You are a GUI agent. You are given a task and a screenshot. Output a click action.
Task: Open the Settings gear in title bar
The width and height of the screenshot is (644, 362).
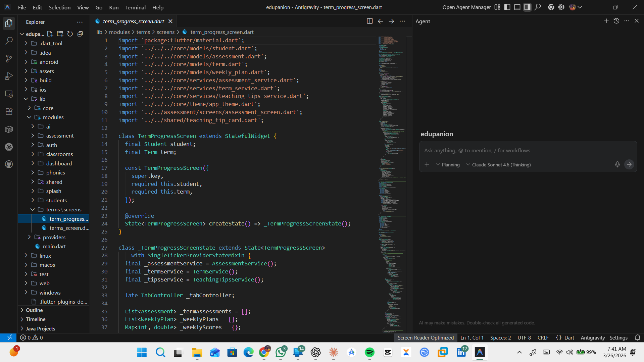click(561, 7)
